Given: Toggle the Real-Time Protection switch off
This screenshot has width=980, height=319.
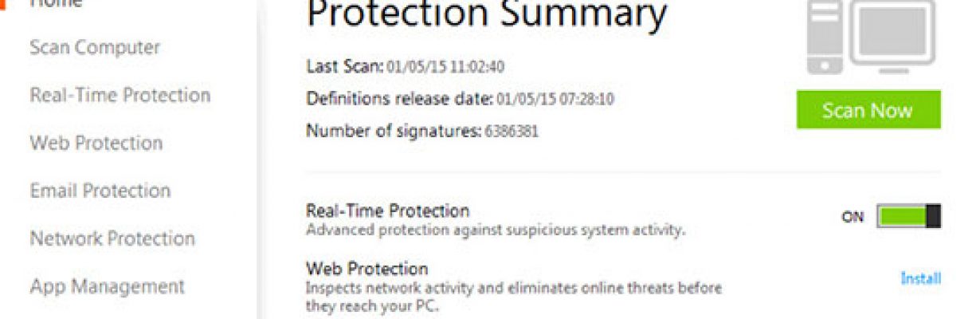Looking at the screenshot, I should click(909, 216).
